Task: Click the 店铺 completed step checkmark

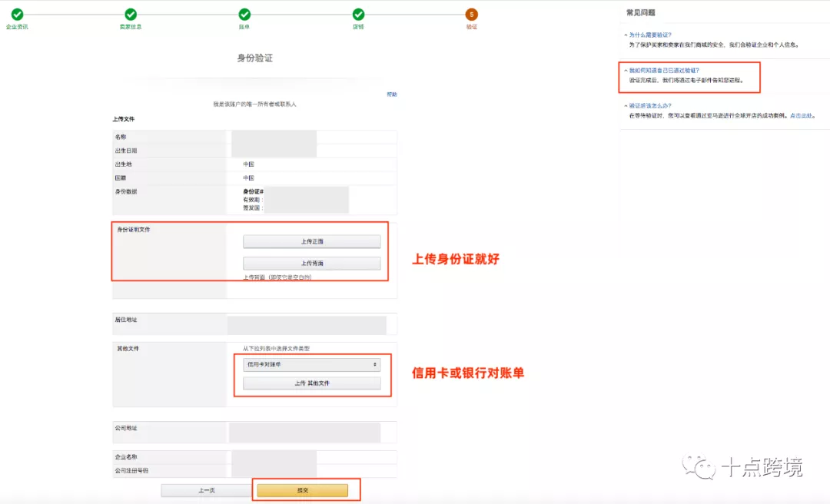Action: (358, 15)
